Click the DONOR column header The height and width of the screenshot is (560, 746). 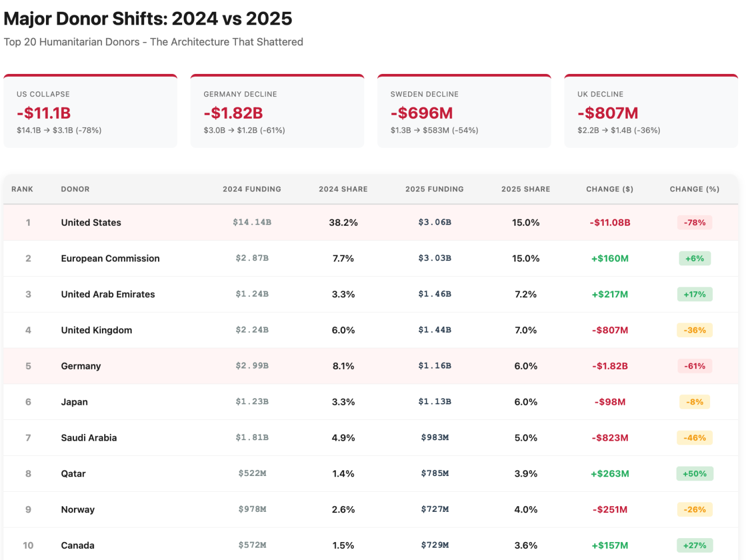click(x=75, y=189)
